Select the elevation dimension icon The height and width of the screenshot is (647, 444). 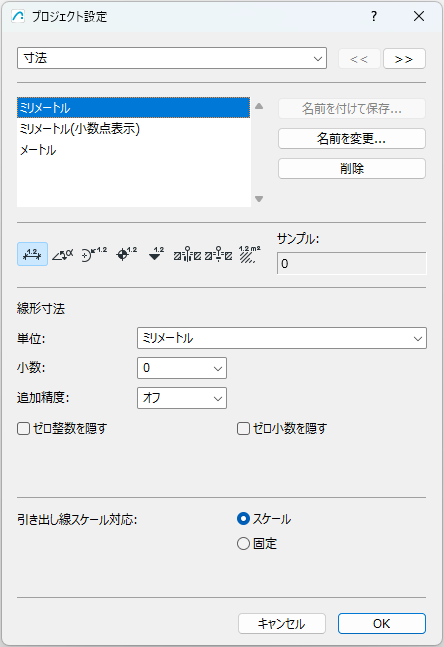pos(156,254)
